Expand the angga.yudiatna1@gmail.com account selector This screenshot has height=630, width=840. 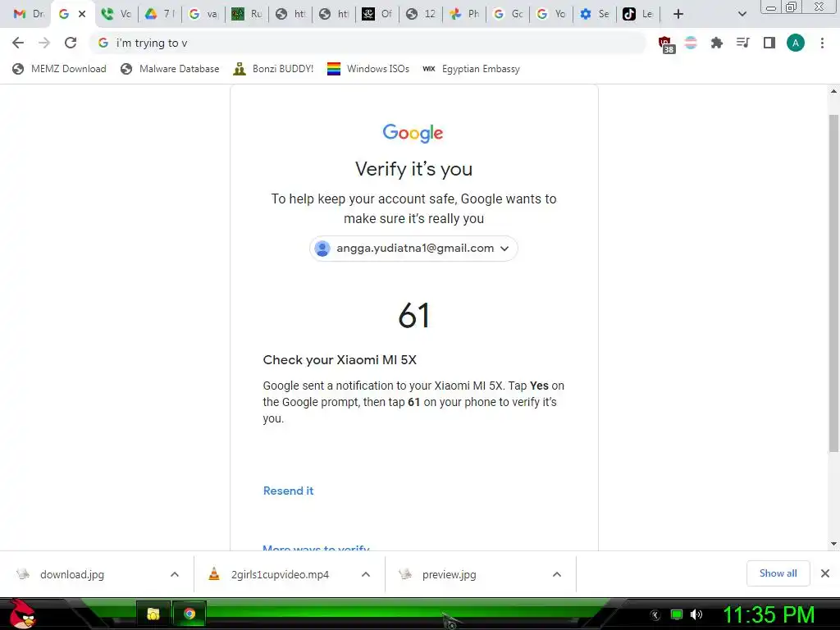tap(413, 248)
